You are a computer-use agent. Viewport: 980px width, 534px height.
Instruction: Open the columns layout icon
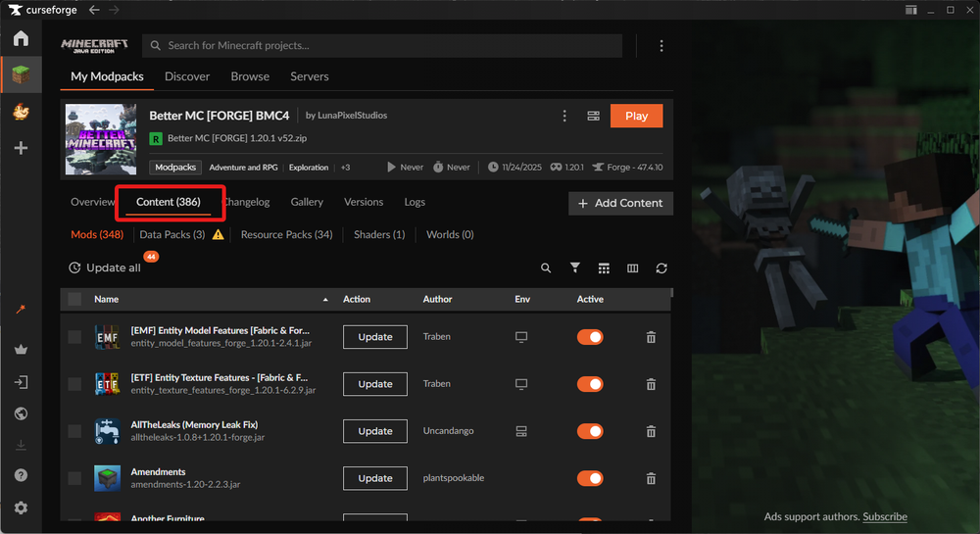tap(632, 267)
